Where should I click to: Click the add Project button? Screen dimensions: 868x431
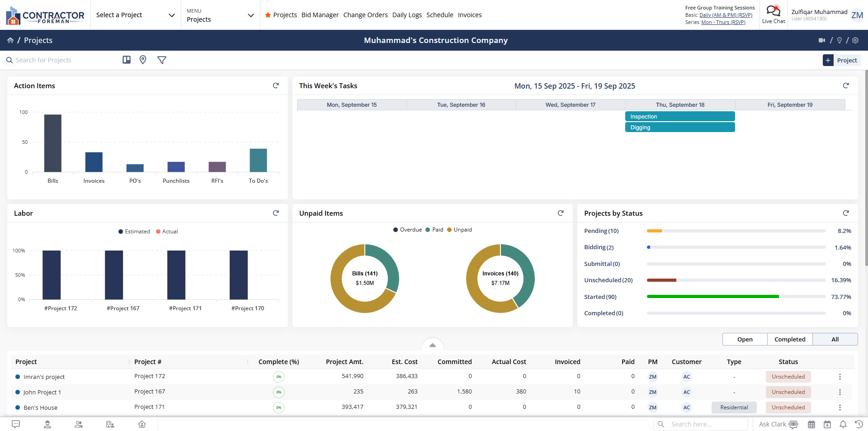(x=841, y=60)
